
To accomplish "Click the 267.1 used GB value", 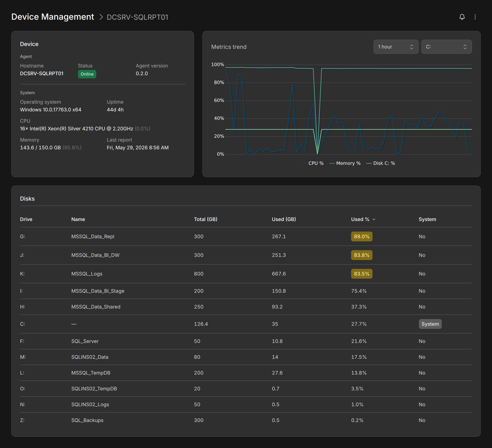I will click(279, 236).
